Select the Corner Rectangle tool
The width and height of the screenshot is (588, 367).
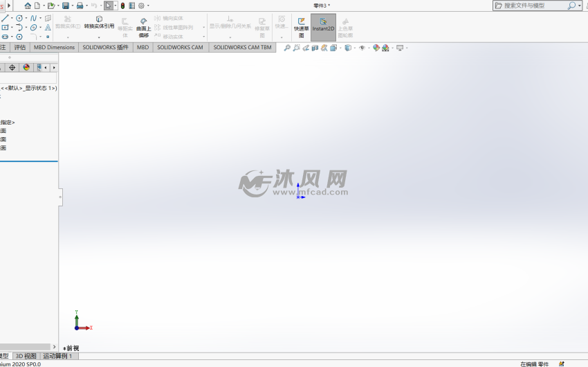(x=5, y=28)
